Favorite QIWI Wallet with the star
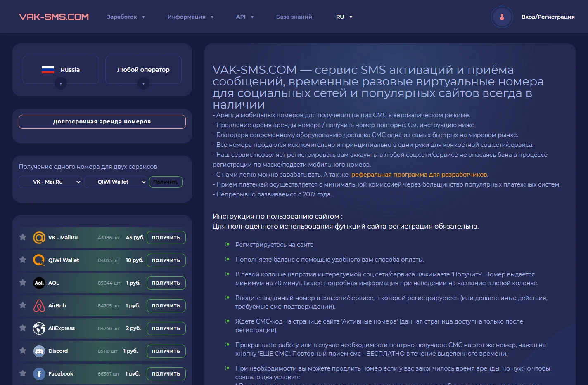The image size is (588, 385). 23,260
